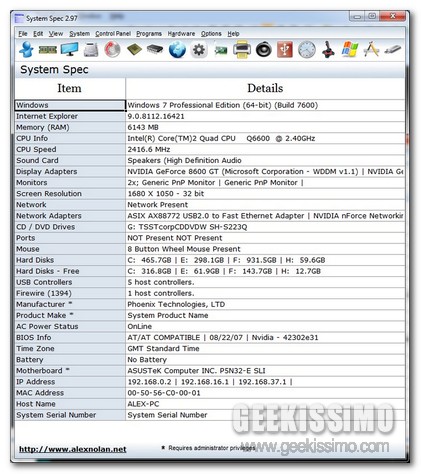The width and height of the screenshot is (421, 474).
Task: Select the Windows row label cell
Action: 70,105
